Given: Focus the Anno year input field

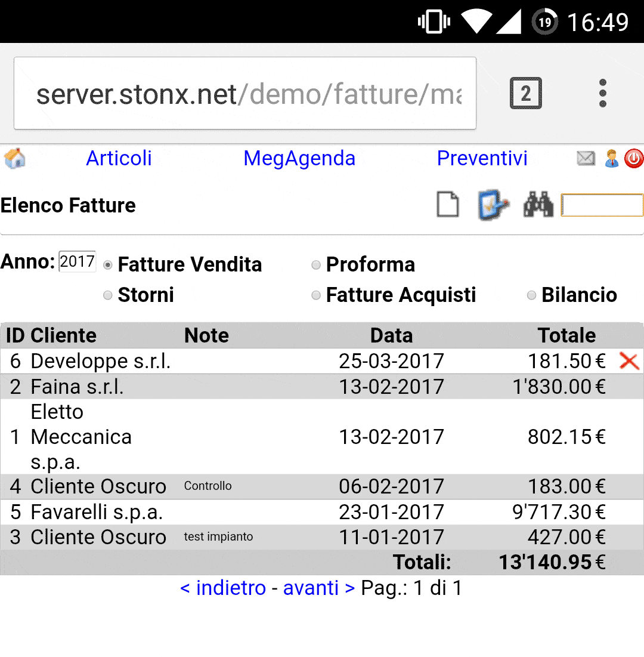Looking at the screenshot, I should pos(78,261).
